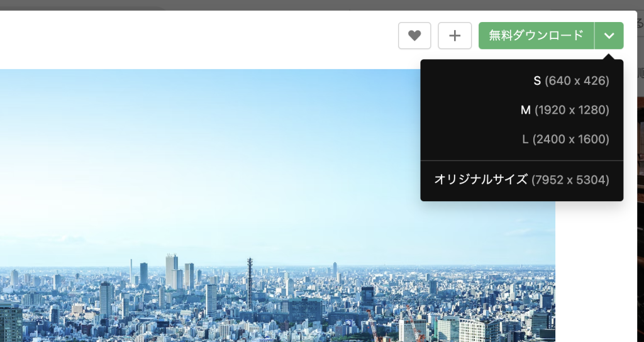644x342 pixels.
Task: Collapse the download size dropdown chevron
Action: click(609, 36)
